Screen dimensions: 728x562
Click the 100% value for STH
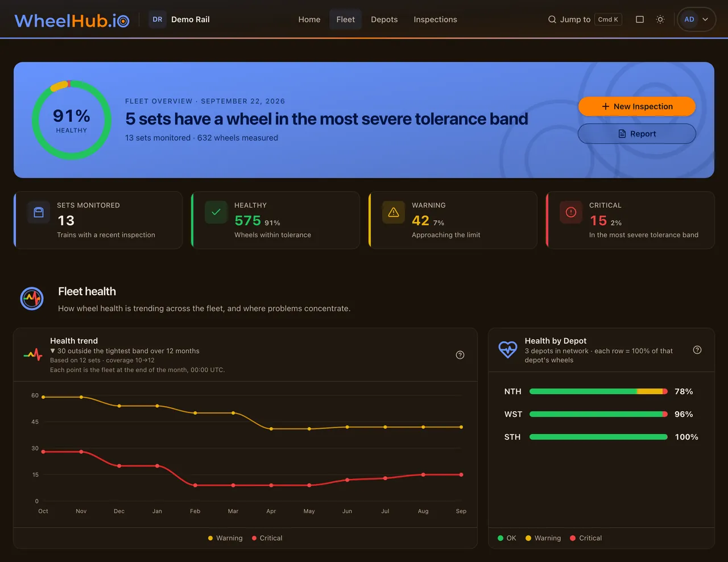686,437
